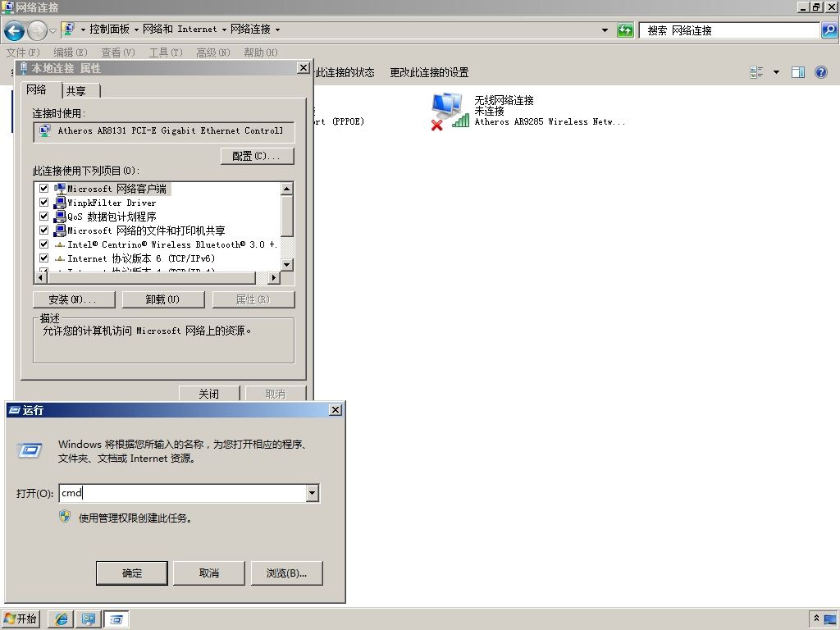Click the Run dialog taskbar button
The image size is (840, 630).
point(116,619)
